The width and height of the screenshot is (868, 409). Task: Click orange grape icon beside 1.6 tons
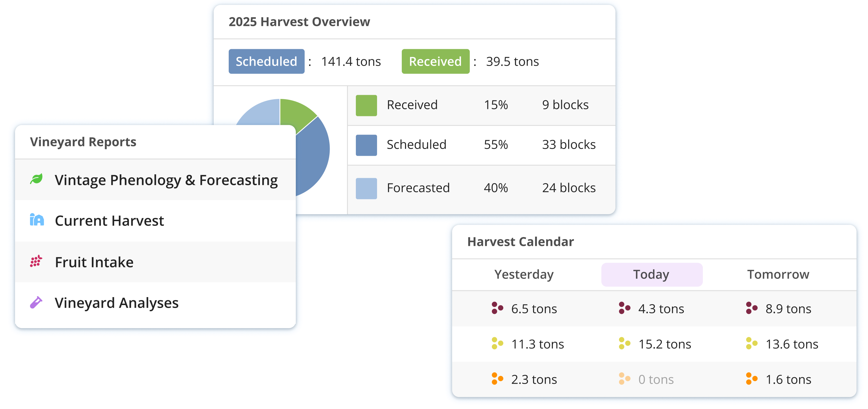pos(751,379)
